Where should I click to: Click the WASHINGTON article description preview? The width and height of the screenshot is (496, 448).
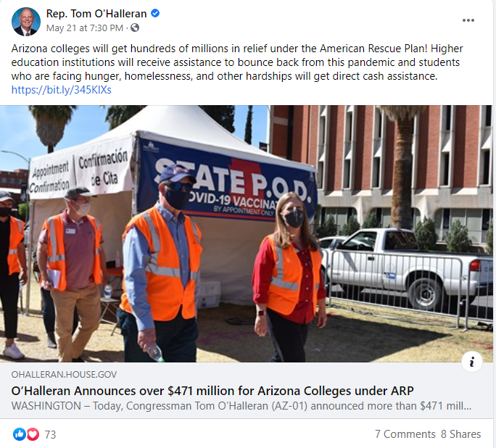241,406
